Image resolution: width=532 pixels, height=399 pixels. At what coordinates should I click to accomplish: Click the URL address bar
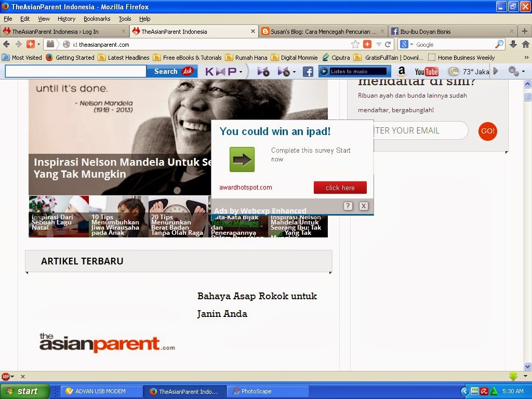click(210, 45)
